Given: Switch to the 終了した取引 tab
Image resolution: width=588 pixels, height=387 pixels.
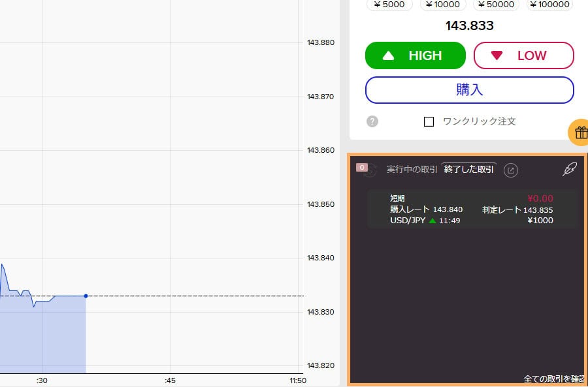Looking at the screenshot, I should [468, 169].
